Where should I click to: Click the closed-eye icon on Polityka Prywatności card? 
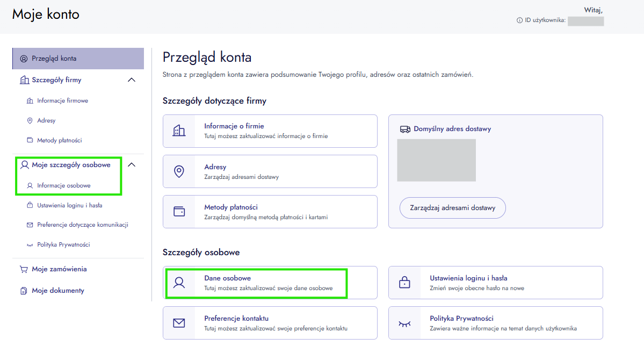coord(404,324)
